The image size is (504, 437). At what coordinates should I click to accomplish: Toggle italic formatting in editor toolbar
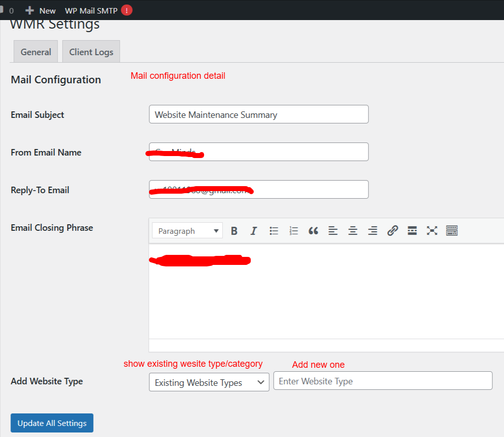pyautogui.click(x=254, y=231)
